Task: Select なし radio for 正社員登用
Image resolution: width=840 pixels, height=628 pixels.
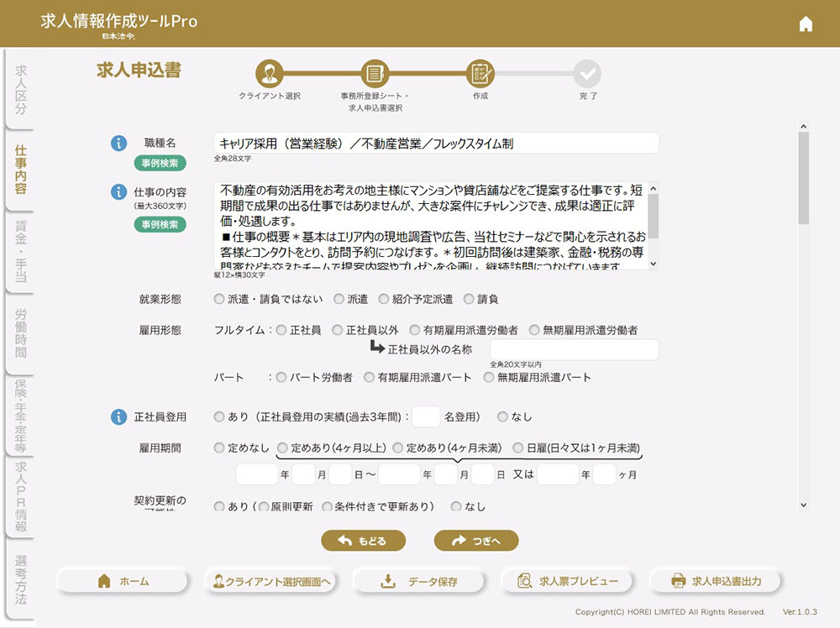Action: point(502,416)
